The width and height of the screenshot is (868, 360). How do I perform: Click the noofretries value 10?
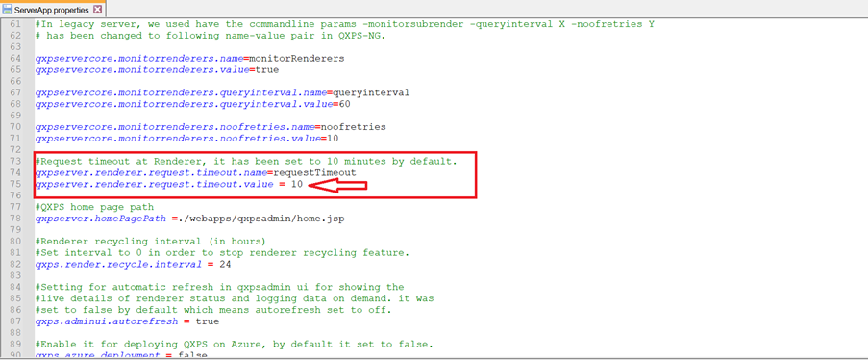click(333, 139)
